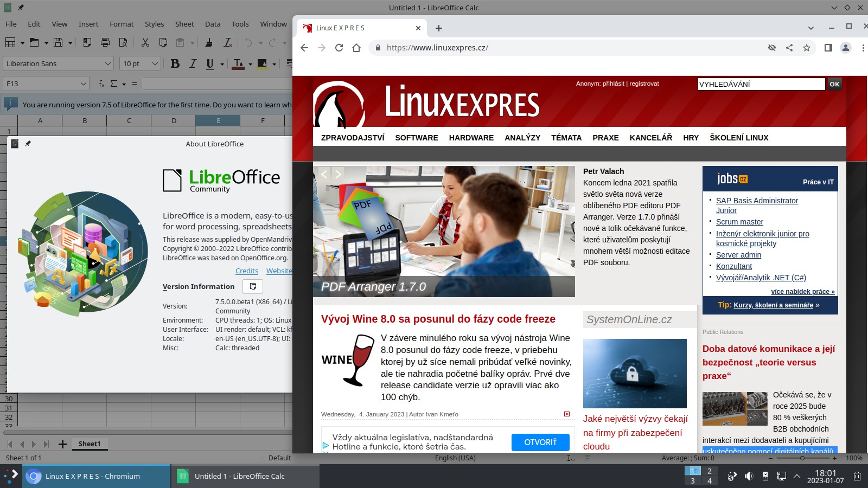Viewport: 868px width, 488px height.
Task: Reload the page in Chromium
Action: pyautogui.click(x=339, y=48)
